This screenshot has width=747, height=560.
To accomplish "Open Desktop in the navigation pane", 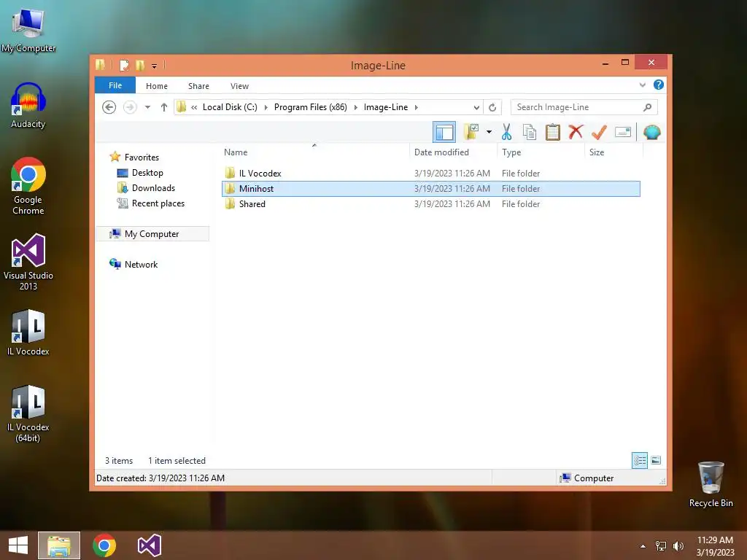I will pos(147,173).
